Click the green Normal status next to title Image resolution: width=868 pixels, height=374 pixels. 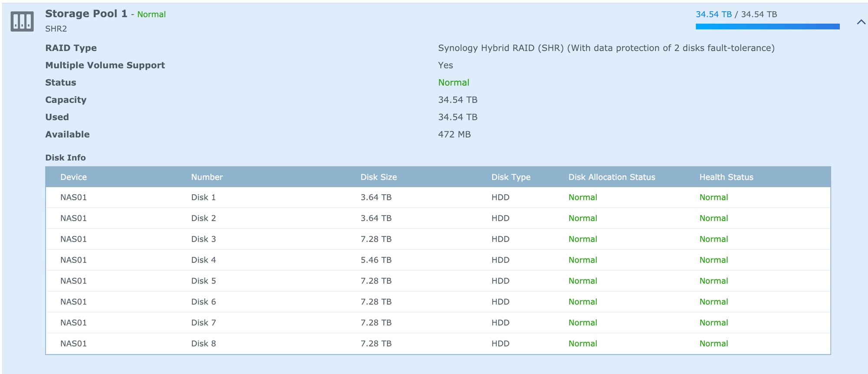coord(151,14)
